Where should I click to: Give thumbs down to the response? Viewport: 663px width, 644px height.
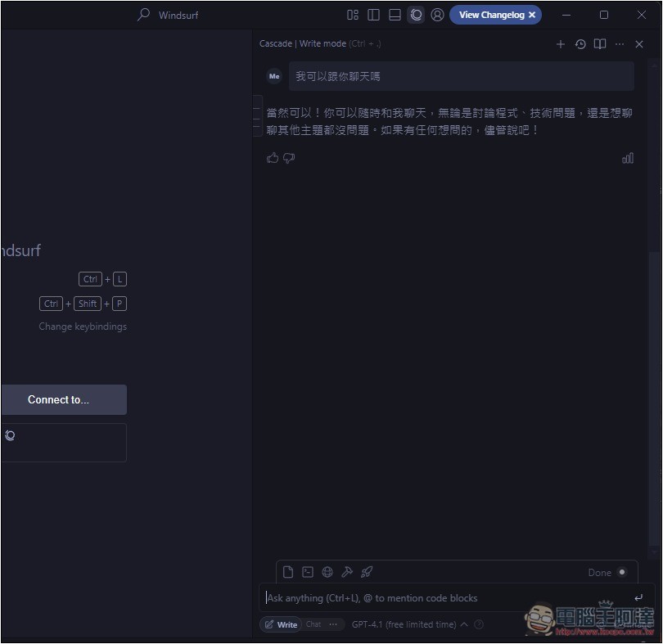(289, 158)
